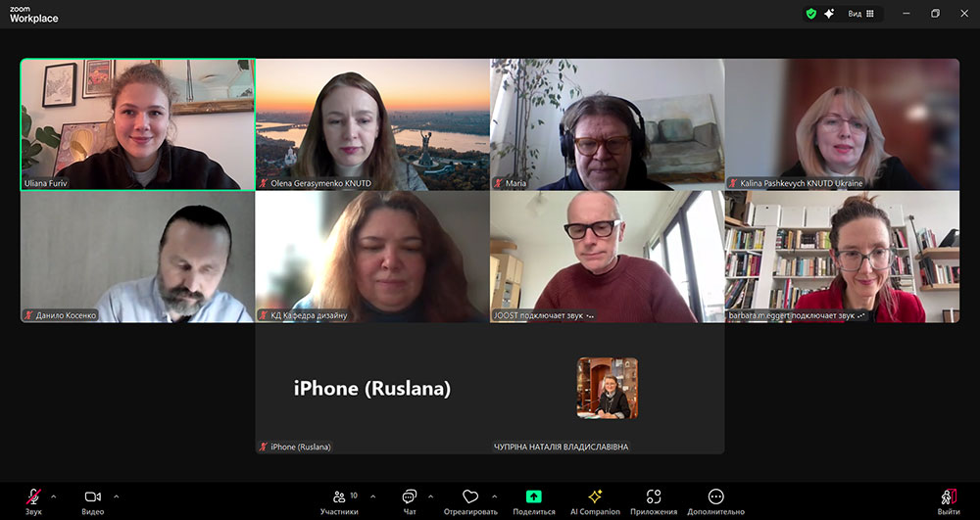The height and width of the screenshot is (520, 980).
Task: Click the muted mic icon on Maria's label
Action: click(x=498, y=183)
